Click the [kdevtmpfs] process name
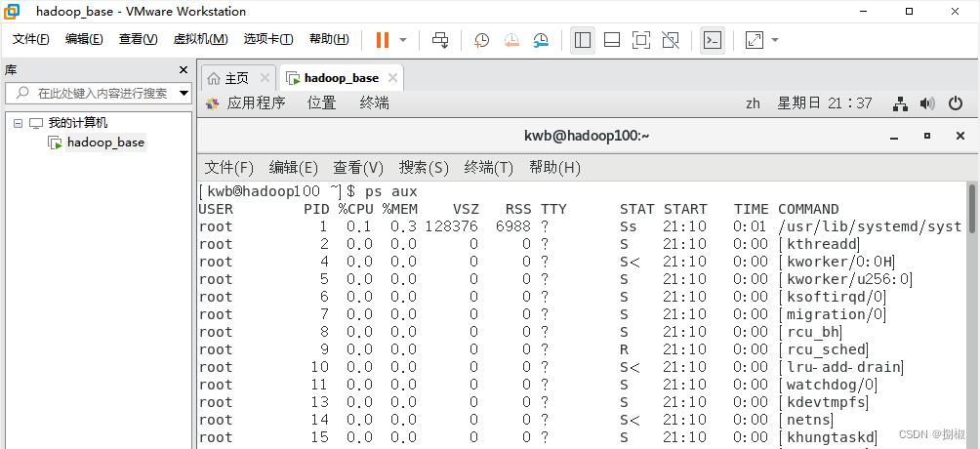 (x=825, y=401)
